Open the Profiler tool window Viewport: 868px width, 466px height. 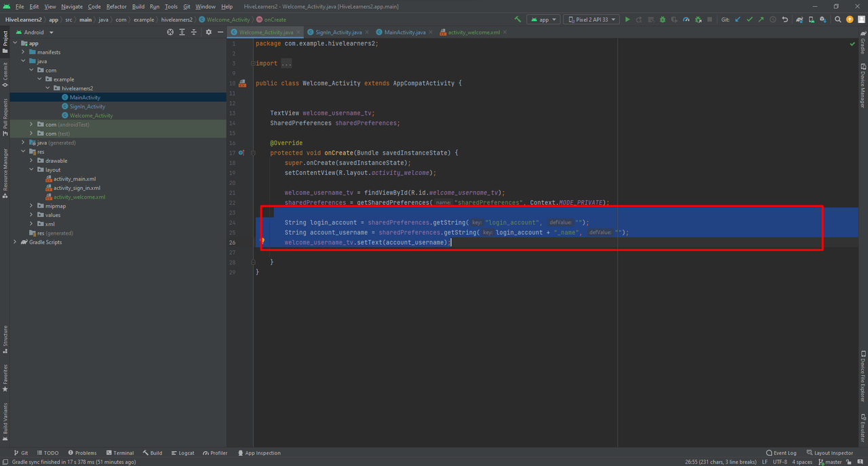click(214, 453)
